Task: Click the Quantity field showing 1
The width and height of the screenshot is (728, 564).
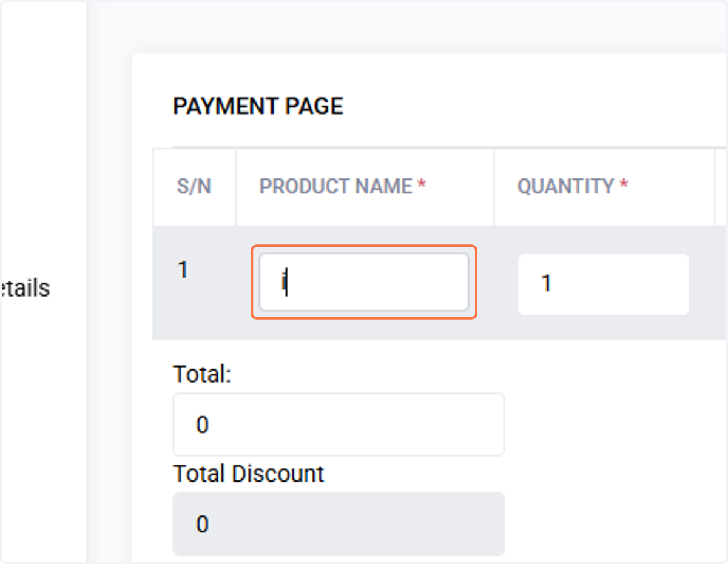Action: click(x=603, y=284)
